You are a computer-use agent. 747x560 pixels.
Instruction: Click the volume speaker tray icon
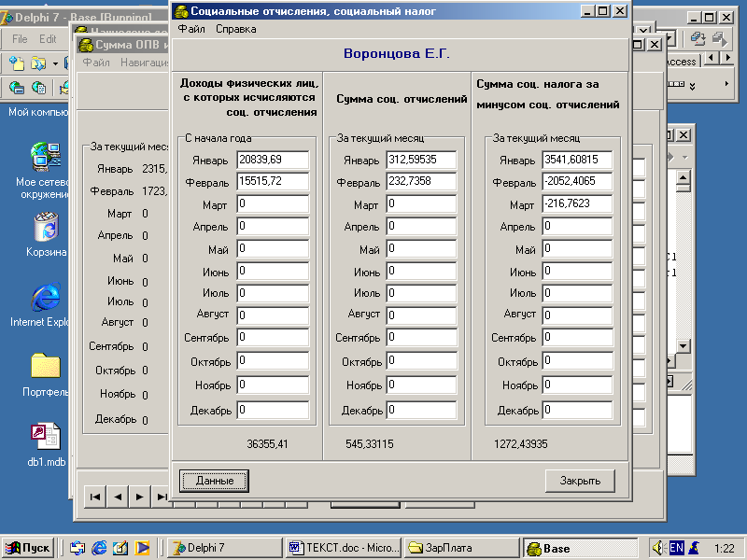[658, 548]
